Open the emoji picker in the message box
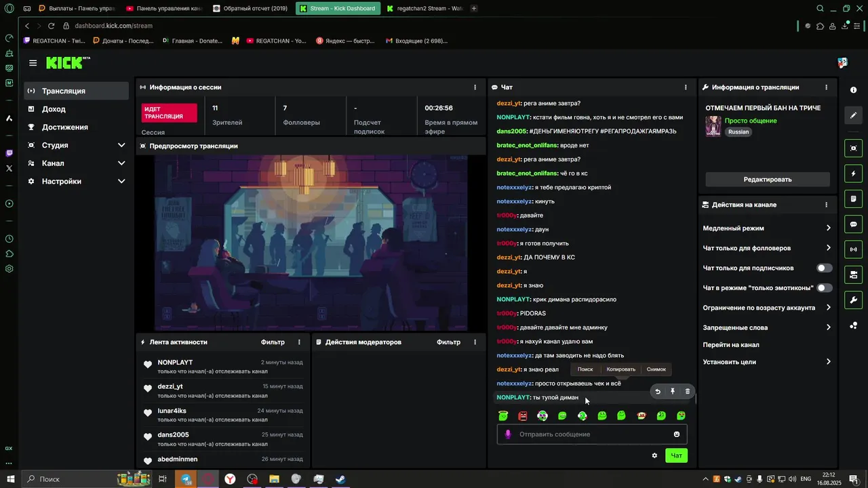This screenshot has height=488, width=868. point(676,434)
